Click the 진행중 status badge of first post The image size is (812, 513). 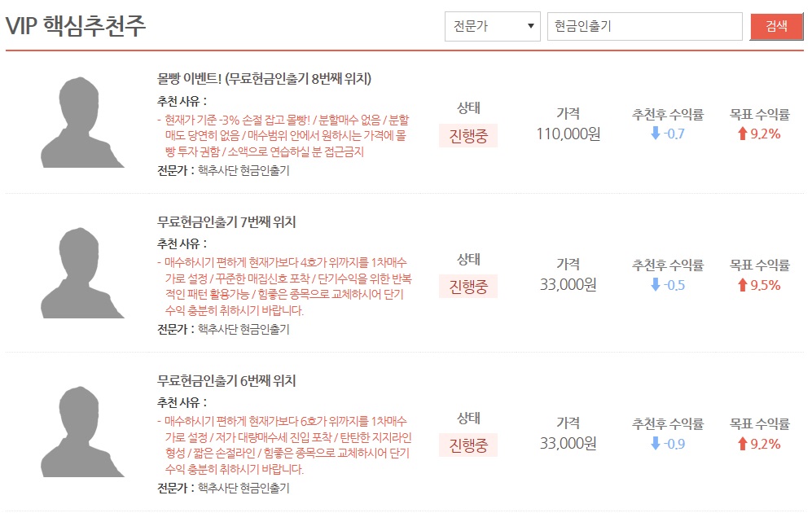click(468, 136)
